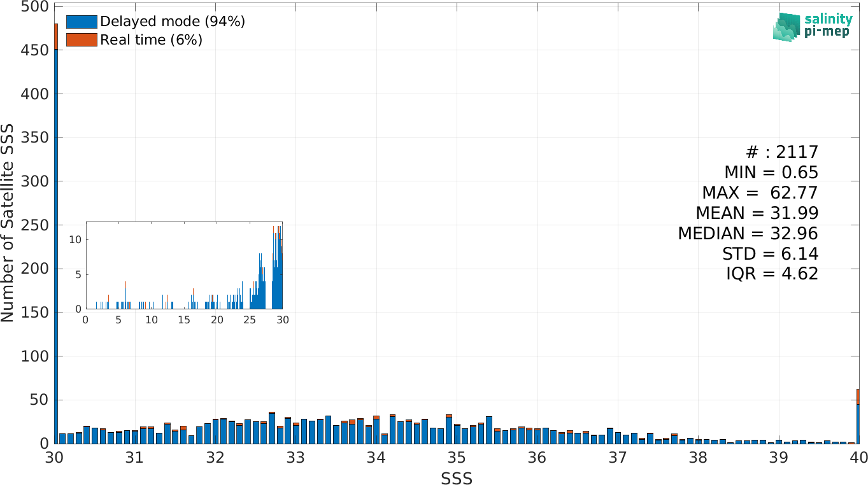Screen dimensions: 868x485
Task: Click the inset histogram plot for 0–30
Action: tap(184, 266)
